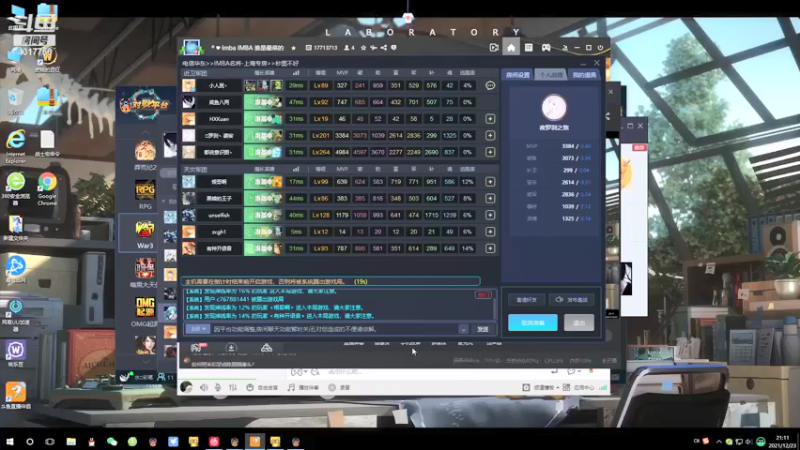Open emoji dropdown beside send button

463,329
